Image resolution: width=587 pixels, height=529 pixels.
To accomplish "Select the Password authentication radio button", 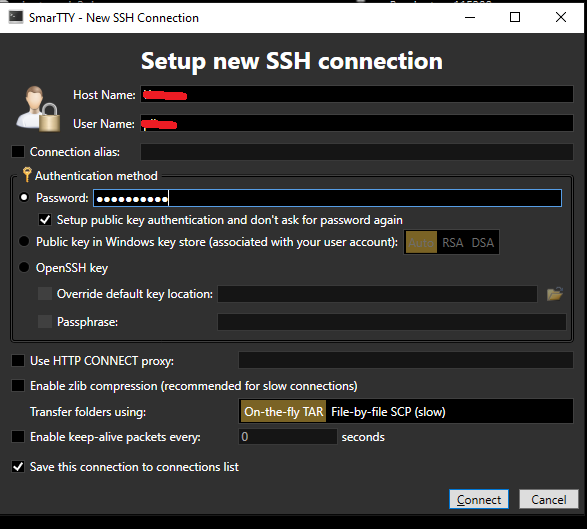I will (24, 197).
